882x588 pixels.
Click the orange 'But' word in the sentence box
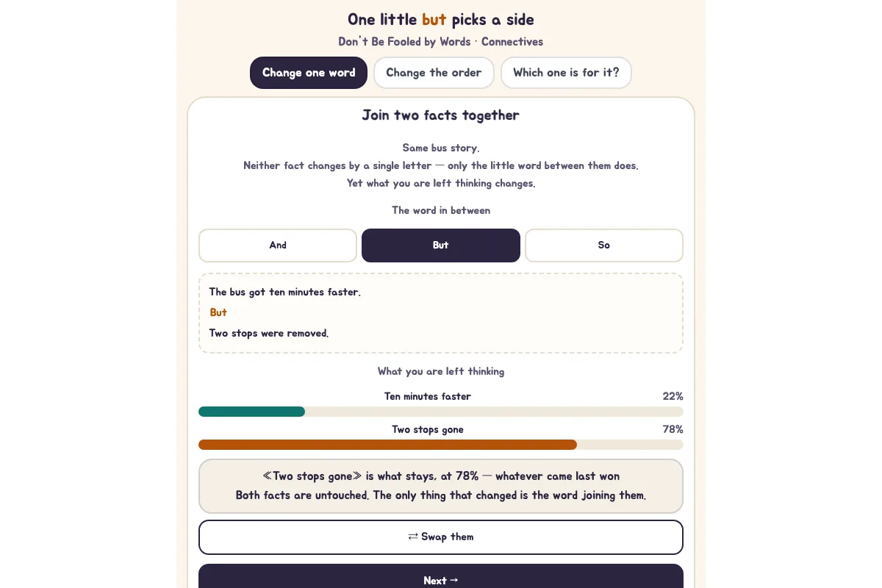coord(218,313)
